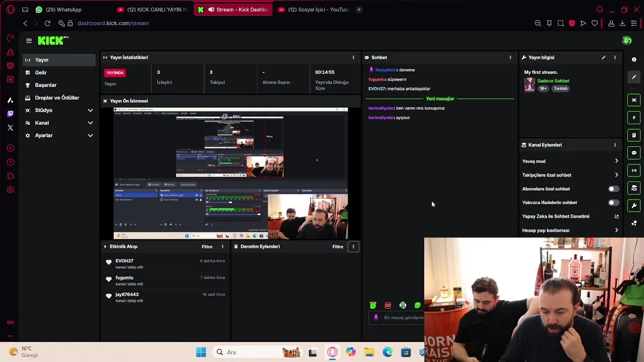Open File Explorer from taskbar

click(369, 352)
